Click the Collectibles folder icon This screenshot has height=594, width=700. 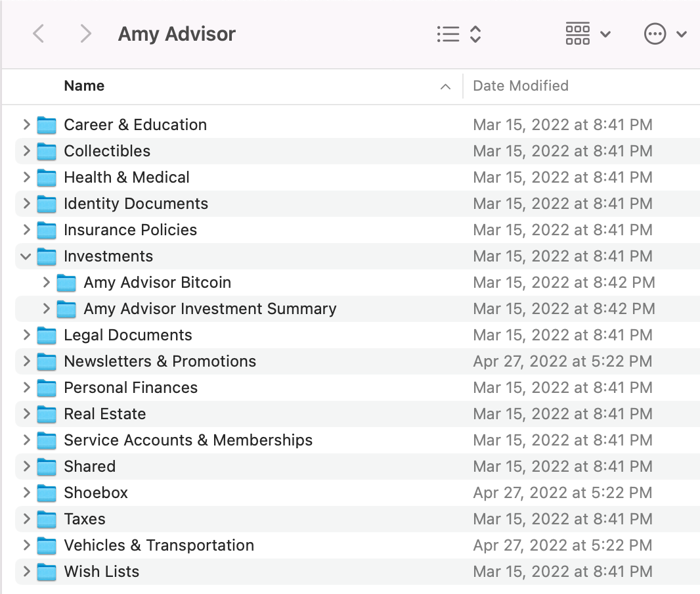[47, 151]
